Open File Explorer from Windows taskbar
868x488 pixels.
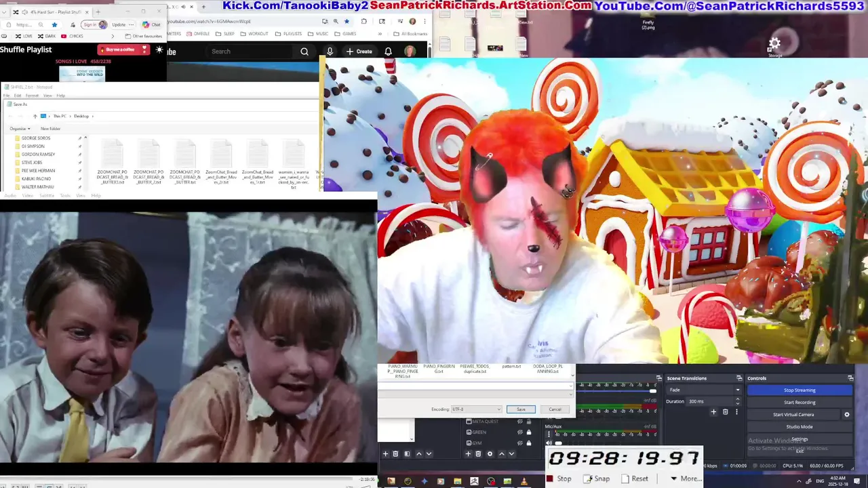coord(457,481)
